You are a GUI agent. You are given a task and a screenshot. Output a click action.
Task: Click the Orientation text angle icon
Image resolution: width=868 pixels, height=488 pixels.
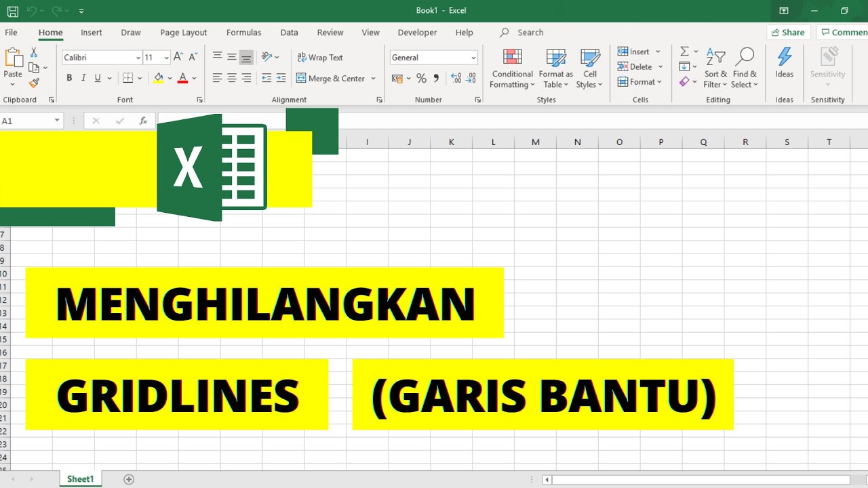click(267, 58)
